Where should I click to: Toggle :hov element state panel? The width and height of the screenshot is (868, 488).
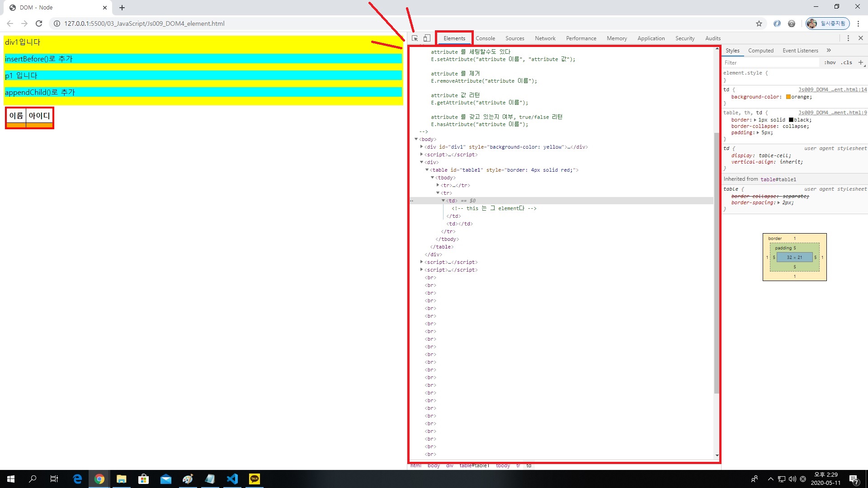(830, 63)
